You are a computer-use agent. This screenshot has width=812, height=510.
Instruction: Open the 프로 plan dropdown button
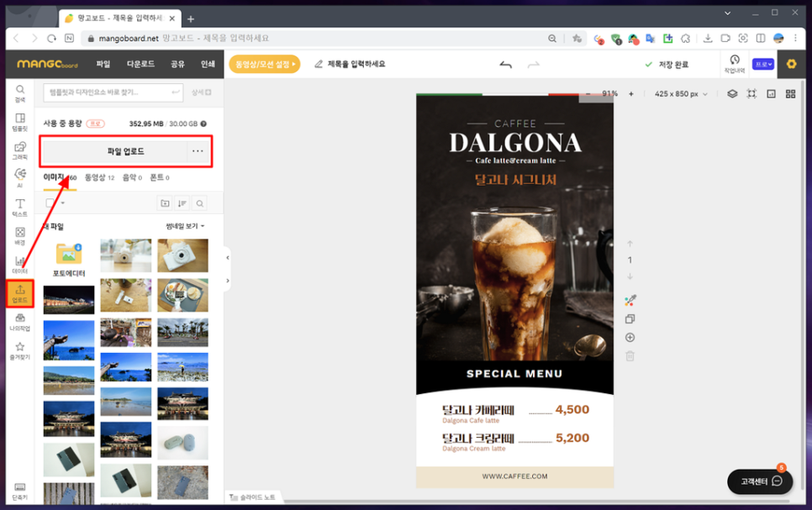coord(762,64)
